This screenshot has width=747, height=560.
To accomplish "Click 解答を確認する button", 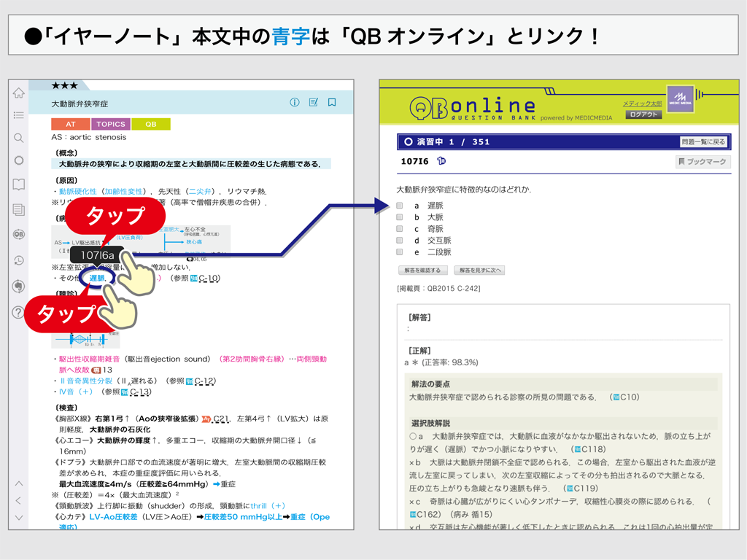I will [x=422, y=271].
